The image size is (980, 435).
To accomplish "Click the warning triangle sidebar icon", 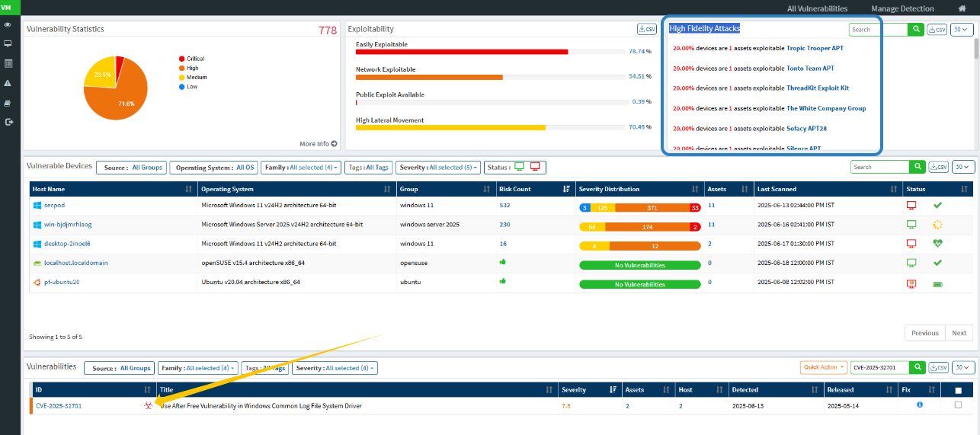I will (9, 83).
